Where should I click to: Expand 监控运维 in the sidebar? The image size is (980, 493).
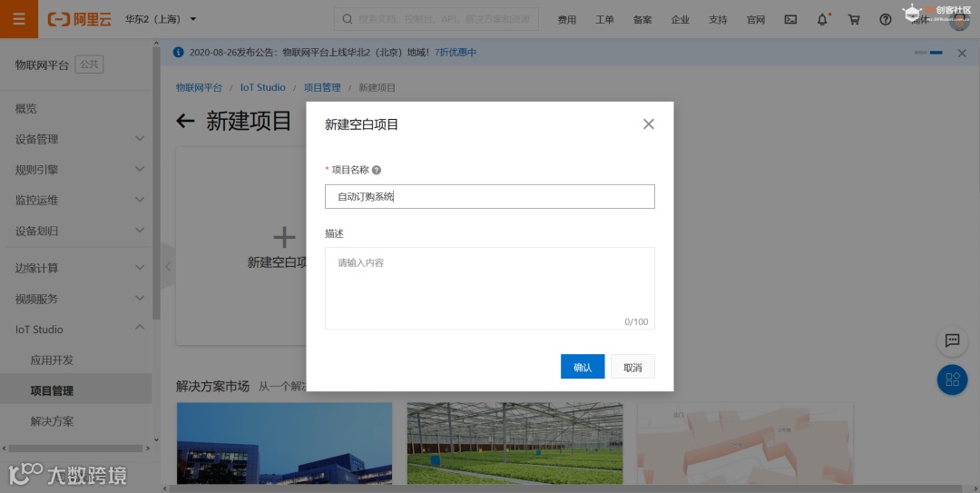click(x=75, y=201)
